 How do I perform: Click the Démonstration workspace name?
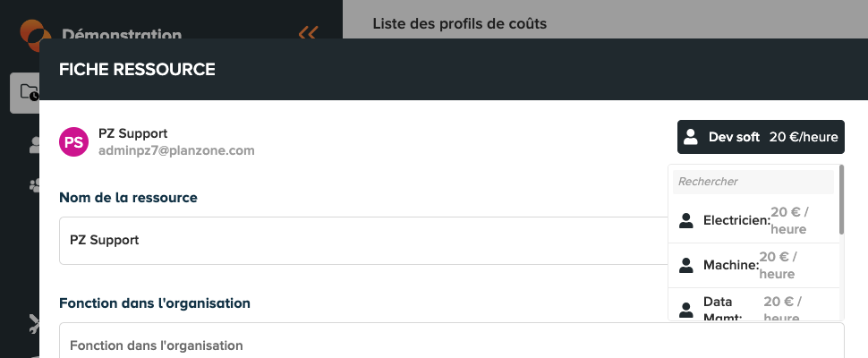(x=122, y=34)
